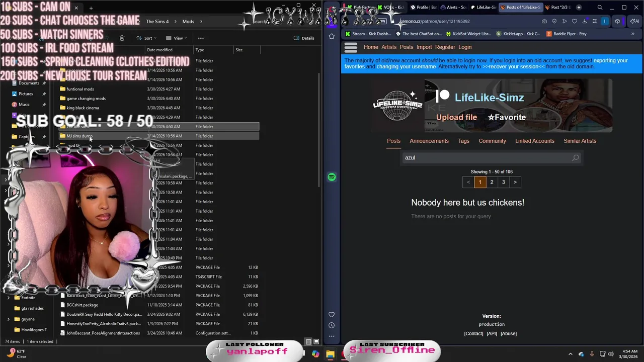The height and width of the screenshot is (362, 644).
Task: Open the Sort dropdown in File Explorer
Action: coord(146,38)
